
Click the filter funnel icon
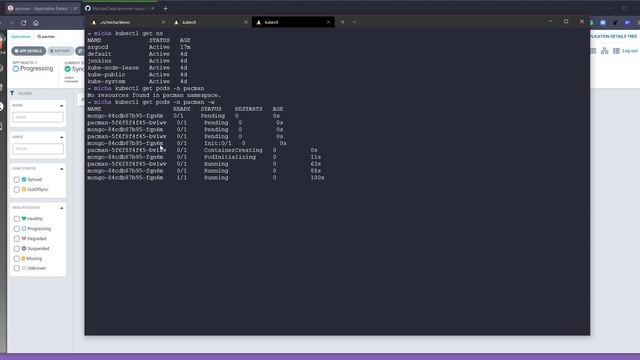tap(12, 93)
